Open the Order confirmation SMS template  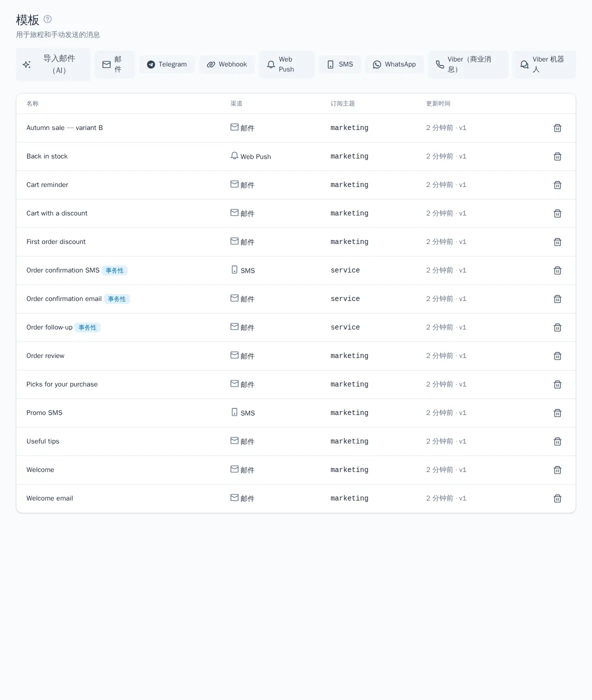(x=63, y=270)
